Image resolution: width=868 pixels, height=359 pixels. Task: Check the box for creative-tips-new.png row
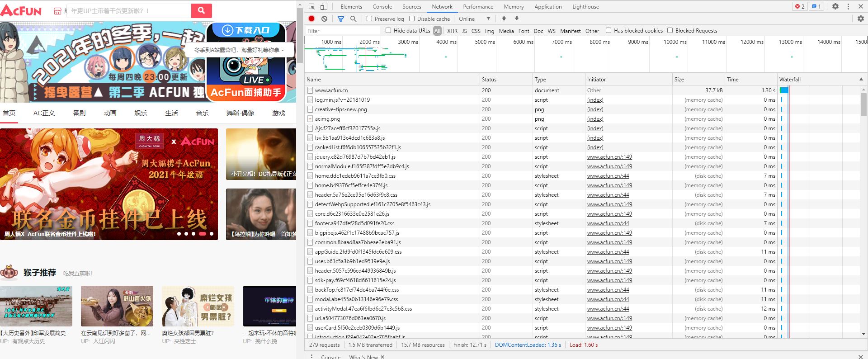click(310, 109)
